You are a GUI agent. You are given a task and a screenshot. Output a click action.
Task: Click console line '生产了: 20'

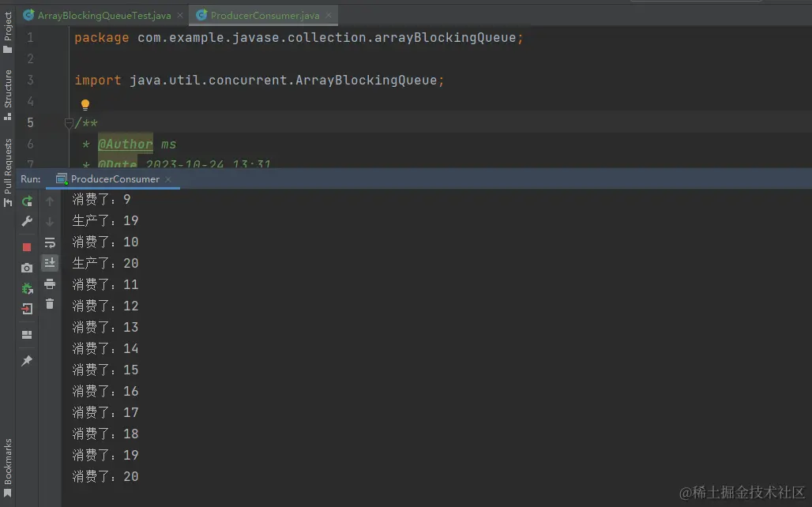105,263
